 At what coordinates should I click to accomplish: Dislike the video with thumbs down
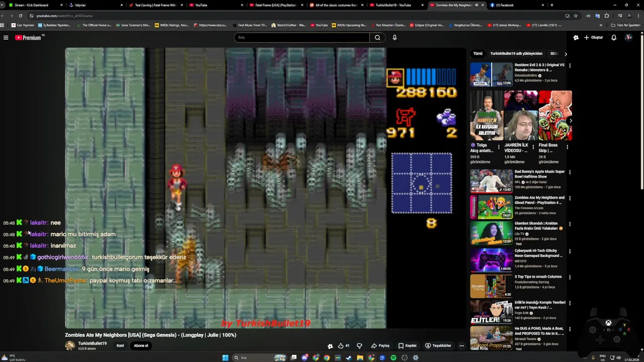pyautogui.click(x=359, y=346)
